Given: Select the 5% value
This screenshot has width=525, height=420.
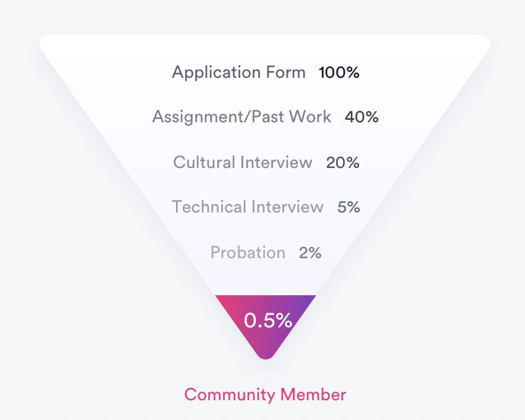Looking at the screenshot, I should coord(348,207).
